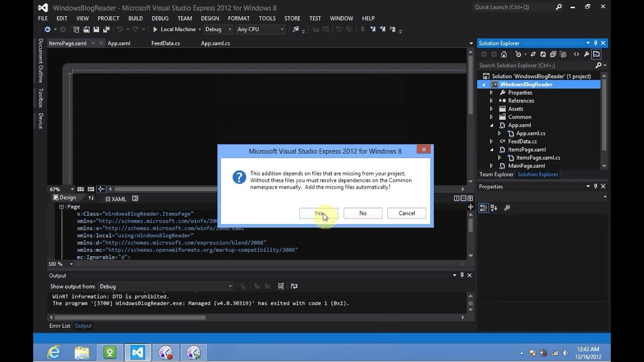The image size is (644, 362).
Task: Expand the Assets folder
Action: tap(492, 109)
